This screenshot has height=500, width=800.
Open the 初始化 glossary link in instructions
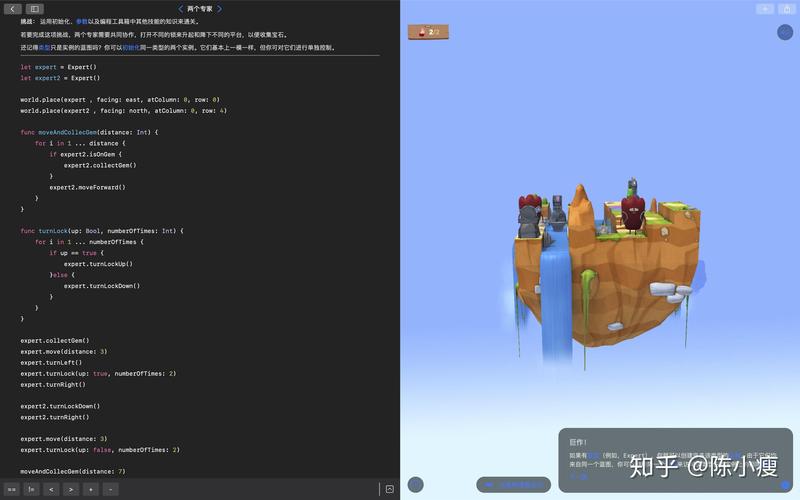131,47
